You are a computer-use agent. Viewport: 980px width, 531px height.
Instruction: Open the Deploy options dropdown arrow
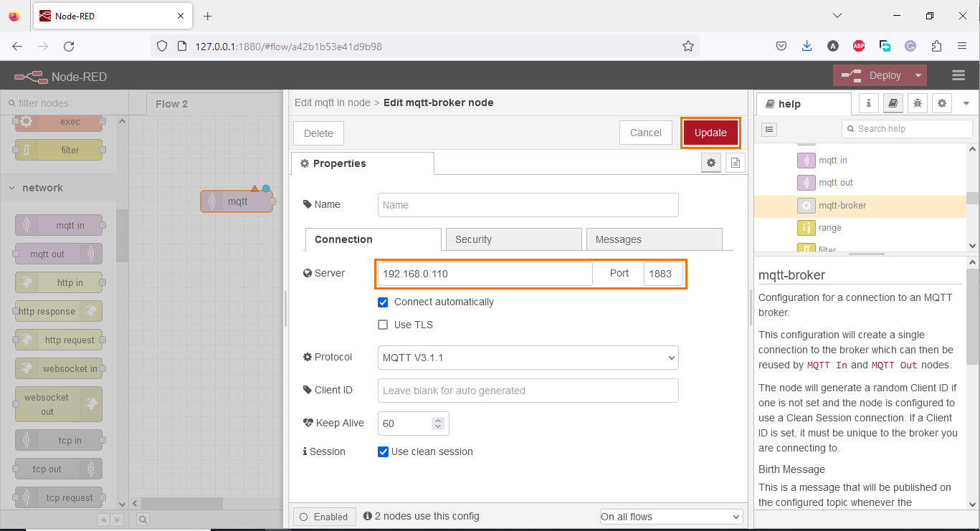(918, 75)
